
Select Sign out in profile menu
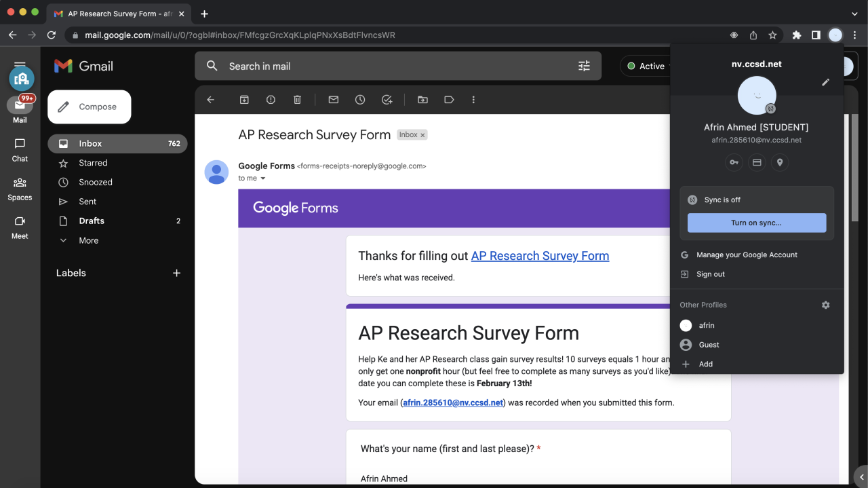(757, 274)
